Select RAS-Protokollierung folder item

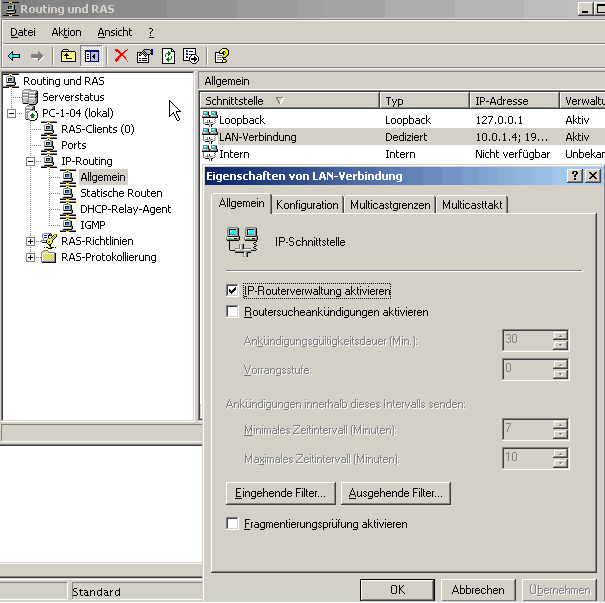108,257
